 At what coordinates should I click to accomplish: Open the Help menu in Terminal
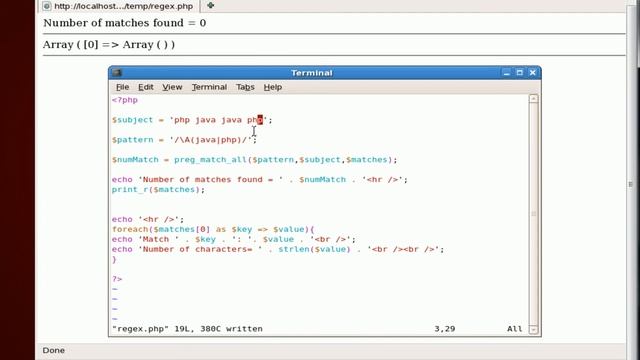273,87
